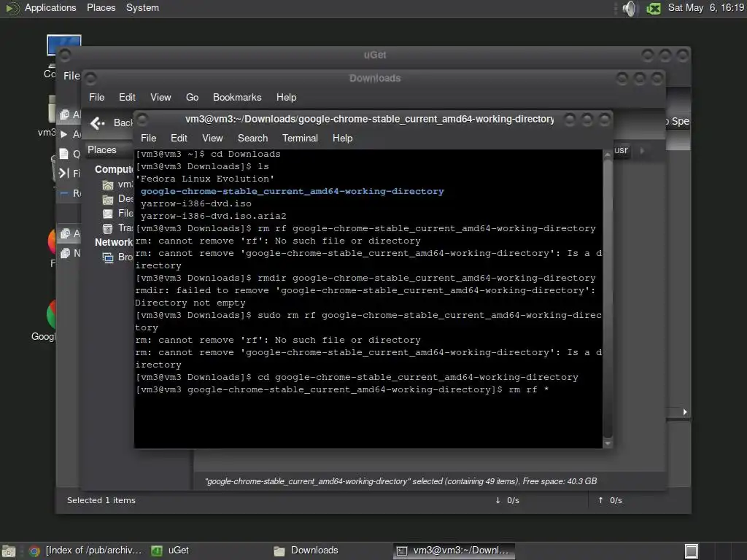
Task: Click the terminal scrollbar down arrow
Action: click(x=608, y=443)
